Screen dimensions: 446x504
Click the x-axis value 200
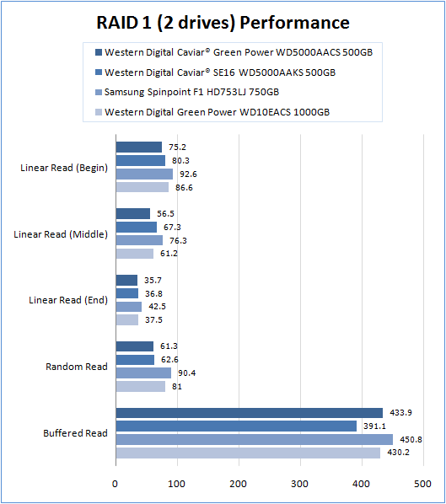[239, 484]
